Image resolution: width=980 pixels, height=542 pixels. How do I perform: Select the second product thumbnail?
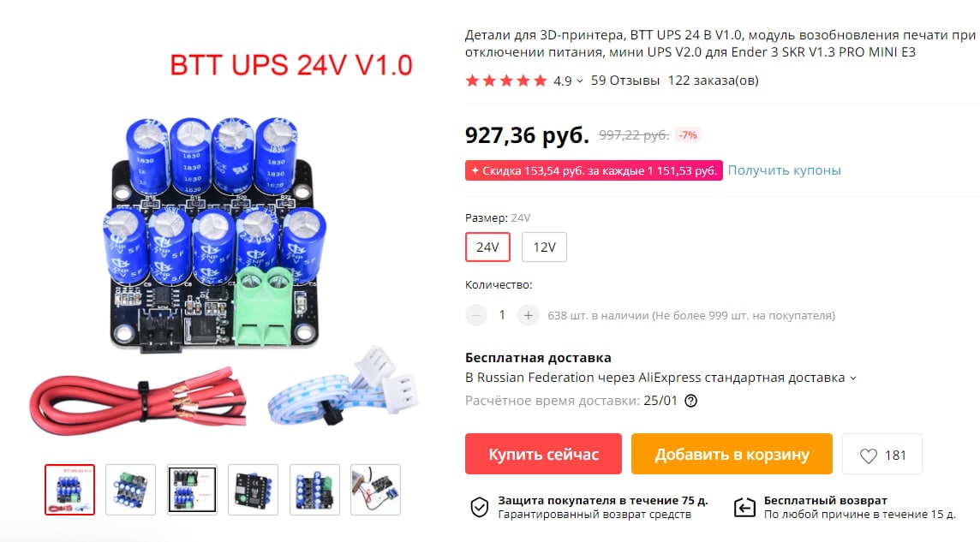pyautogui.click(x=130, y=490)
